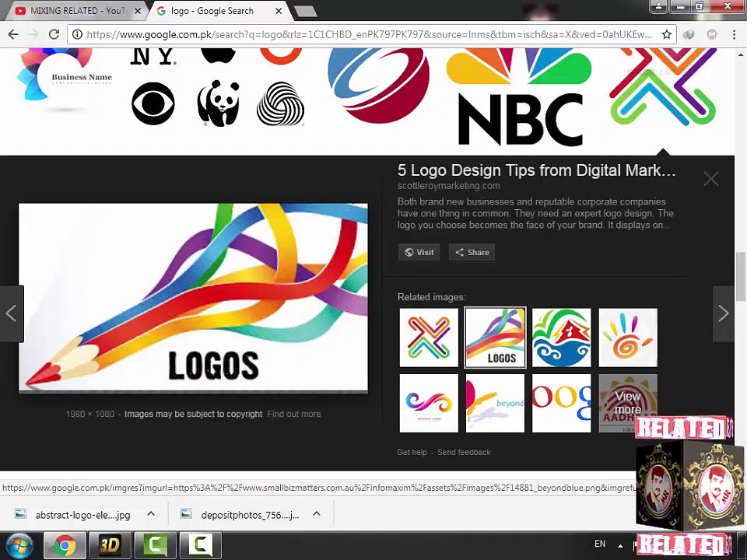Click the first Camtasia taskbar icon

point(156,546)
